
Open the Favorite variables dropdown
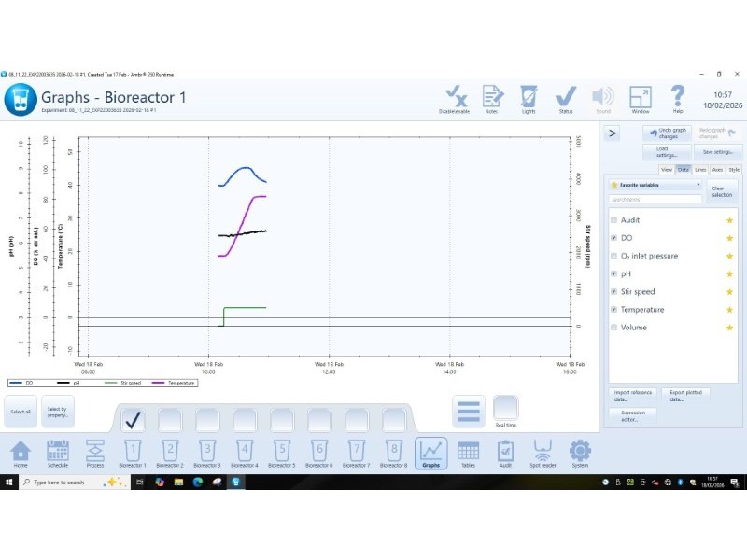point(654,185)
